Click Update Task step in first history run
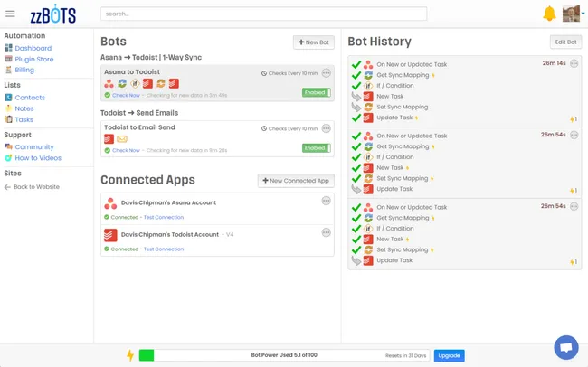Screen dimensions: 588x367 (x=394, y=118)
